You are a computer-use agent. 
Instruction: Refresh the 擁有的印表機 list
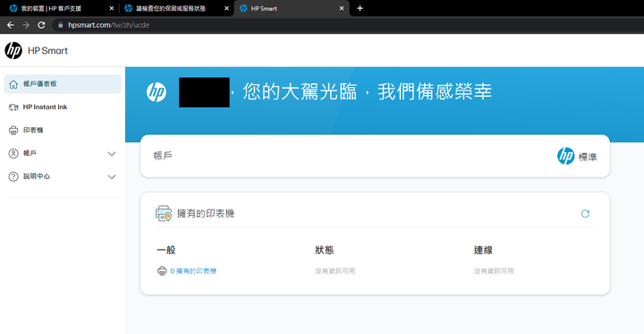(585, 213)
